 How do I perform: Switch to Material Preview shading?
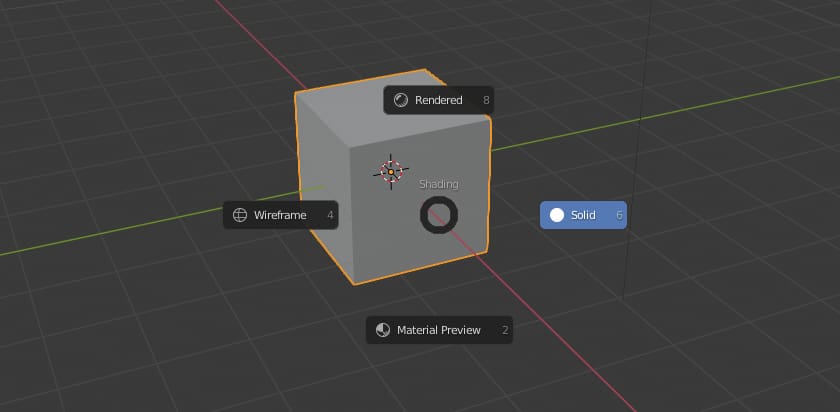[x=439, y=330]
